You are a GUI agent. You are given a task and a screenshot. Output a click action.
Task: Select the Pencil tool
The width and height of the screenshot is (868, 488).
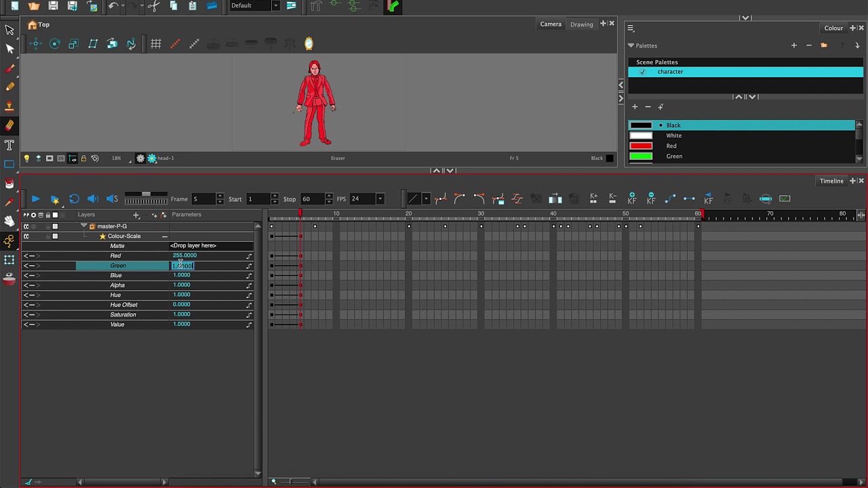tap(9, 87)
